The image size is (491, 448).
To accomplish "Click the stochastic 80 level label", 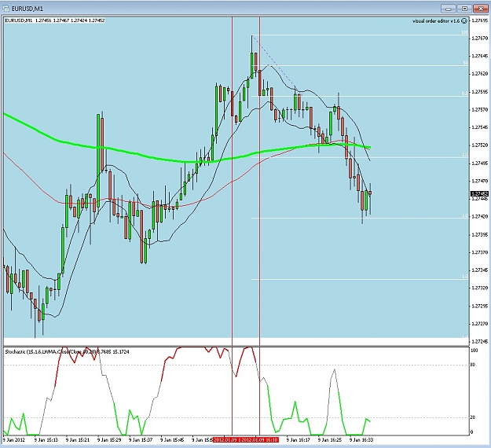I will [473, 365].
